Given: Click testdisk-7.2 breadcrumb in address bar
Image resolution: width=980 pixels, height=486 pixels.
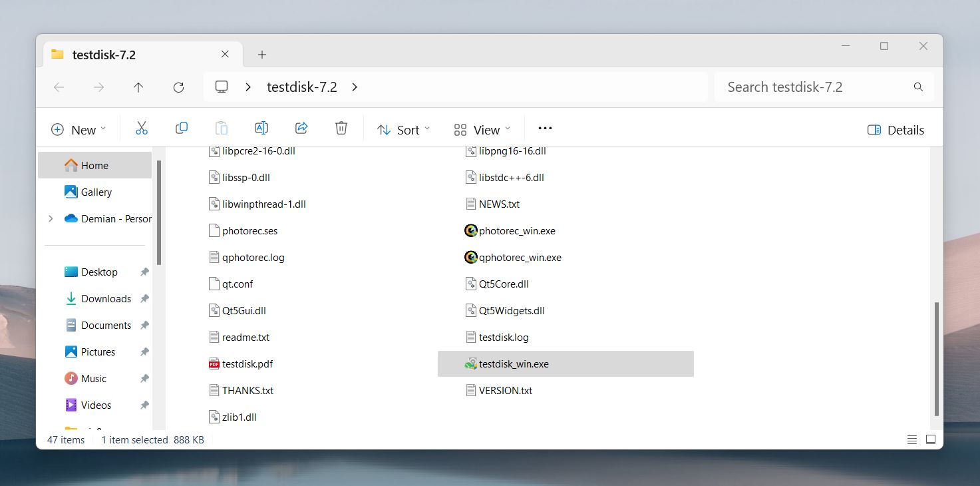Looking at the screenshot, I should [302, 87].
